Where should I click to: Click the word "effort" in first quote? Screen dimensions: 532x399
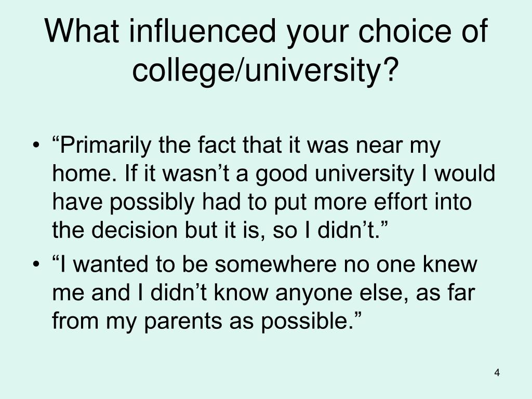click(401, 202)
